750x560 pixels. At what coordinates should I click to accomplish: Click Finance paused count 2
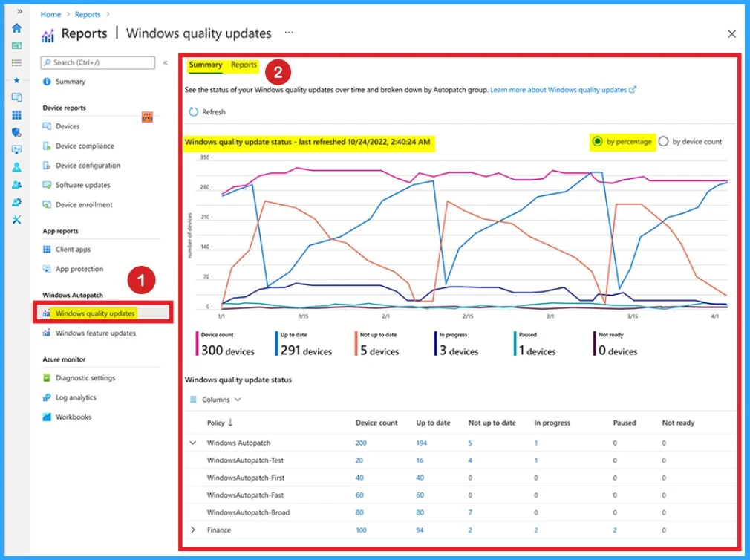615,530
